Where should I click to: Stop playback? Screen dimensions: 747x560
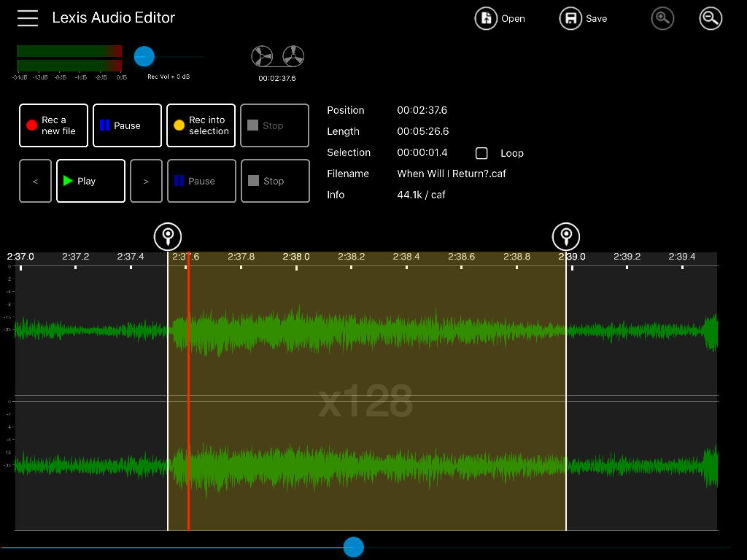tap(275, 181)
